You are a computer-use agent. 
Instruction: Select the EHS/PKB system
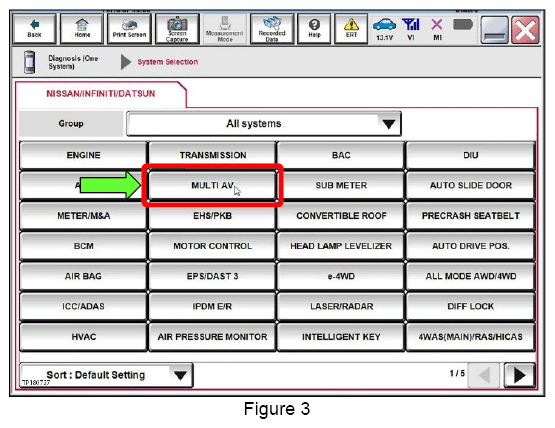[212, 216]
